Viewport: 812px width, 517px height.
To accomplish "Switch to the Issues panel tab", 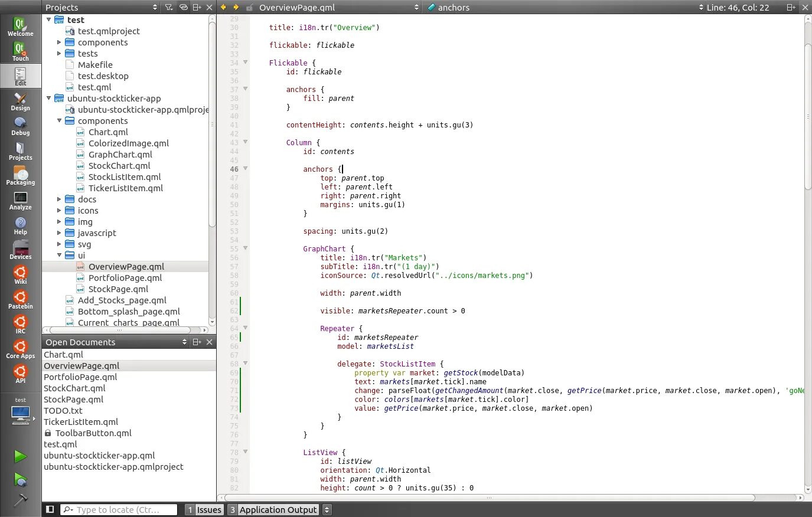I will pyautogui.click(x=208, y=509).
